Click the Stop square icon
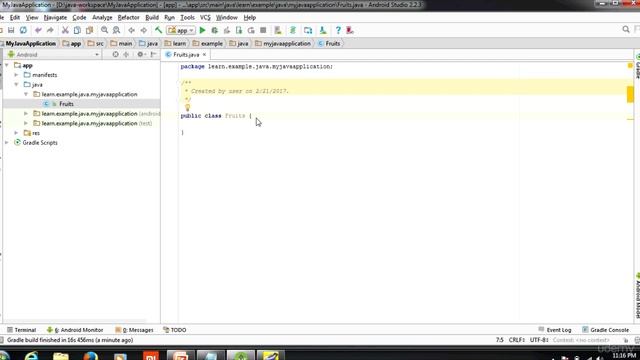 [x=263, y=30]
